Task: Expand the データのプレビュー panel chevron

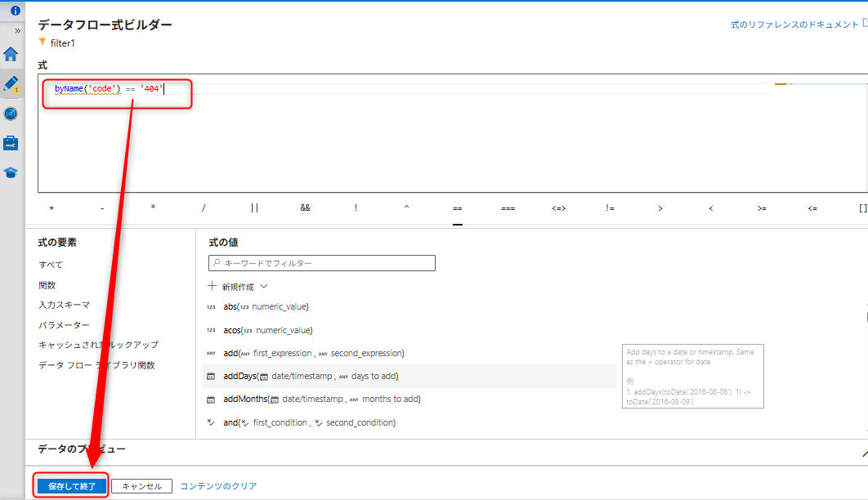Action: click(864, 452)
